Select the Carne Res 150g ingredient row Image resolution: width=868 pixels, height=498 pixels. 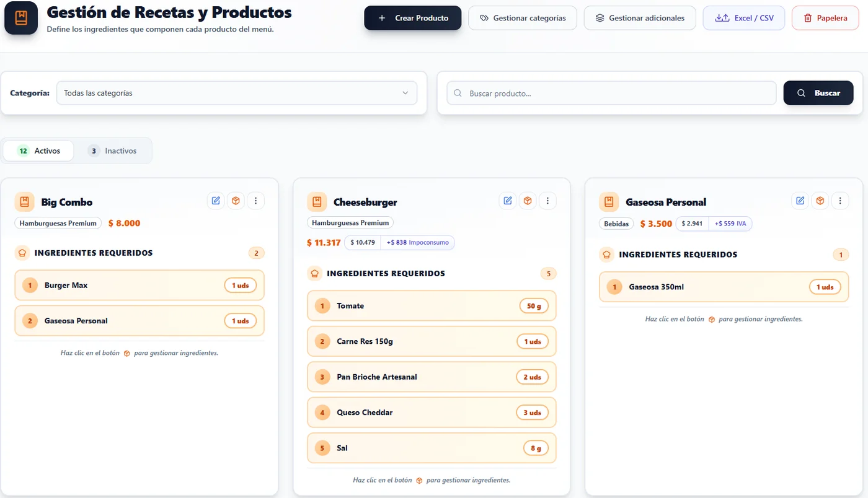432,341
